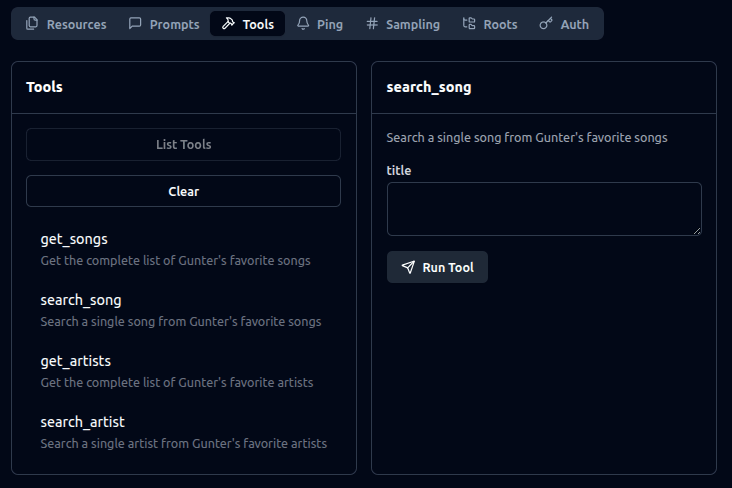Select the search_song tool in list

(x=81, y=300)
